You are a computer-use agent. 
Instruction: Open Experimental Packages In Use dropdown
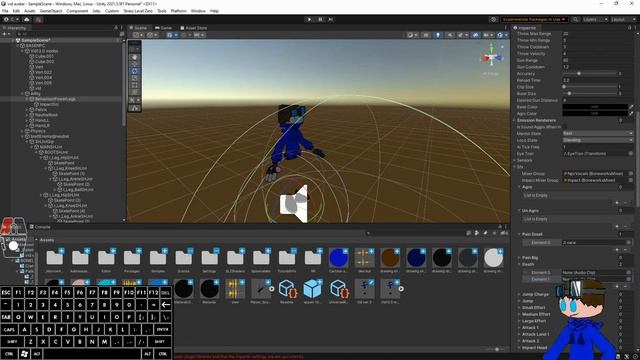pyautogui.click(x=533, y=20)
